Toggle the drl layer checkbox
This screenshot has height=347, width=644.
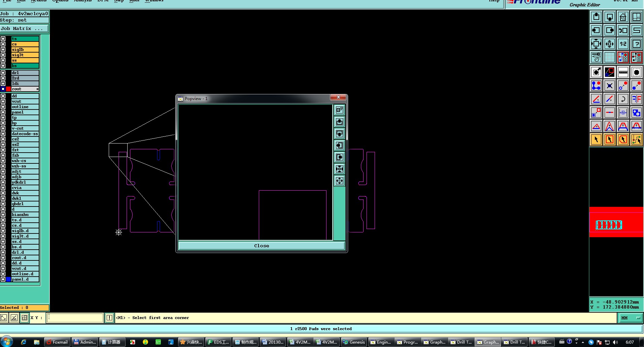click(x=3, y=73)
